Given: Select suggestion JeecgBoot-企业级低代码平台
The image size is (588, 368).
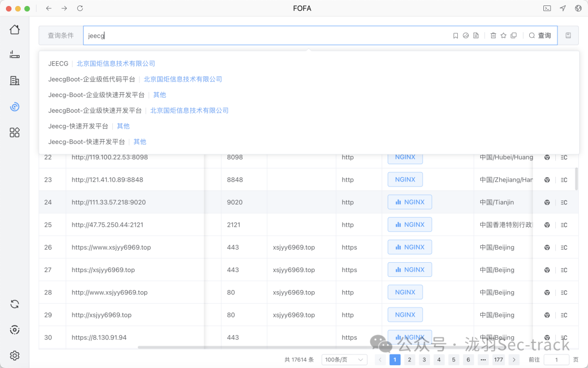Looking at the screenshot, I should [91, 79].
